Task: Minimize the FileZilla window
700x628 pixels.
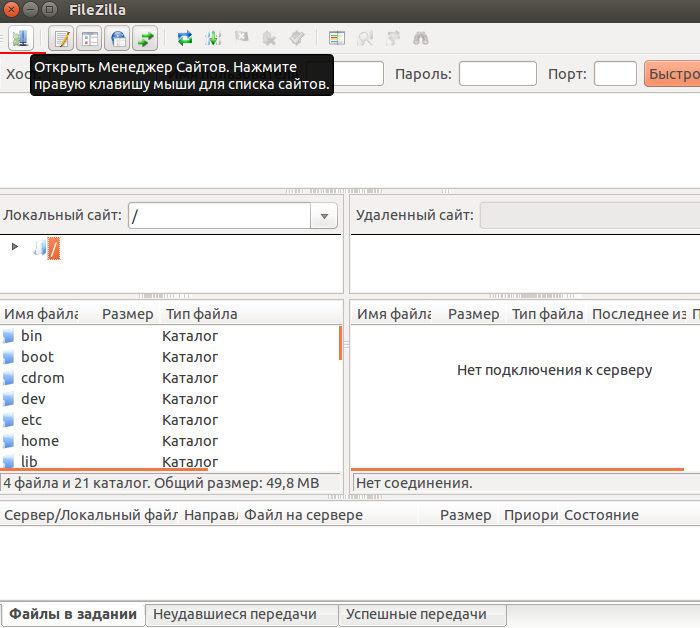Action: 30,9
